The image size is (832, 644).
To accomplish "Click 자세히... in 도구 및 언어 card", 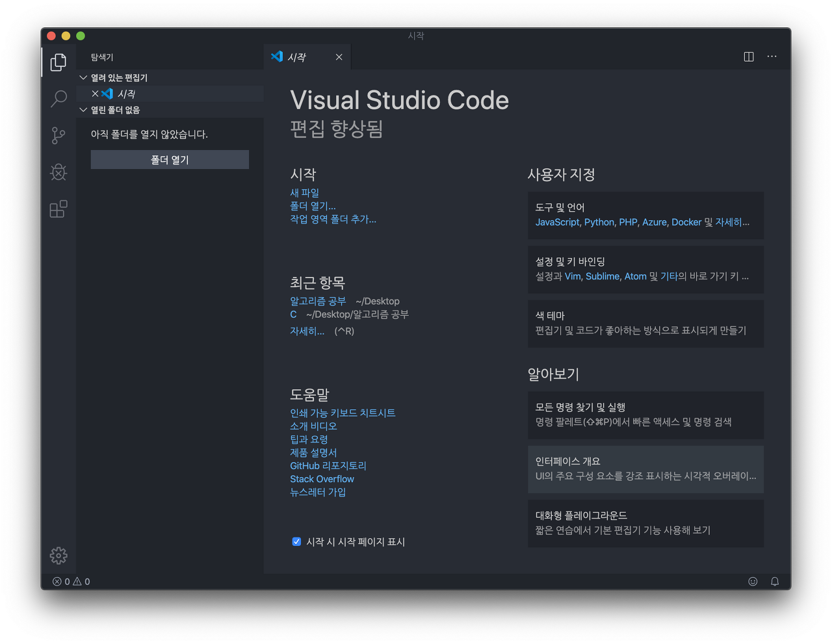I will pos(733,222).
